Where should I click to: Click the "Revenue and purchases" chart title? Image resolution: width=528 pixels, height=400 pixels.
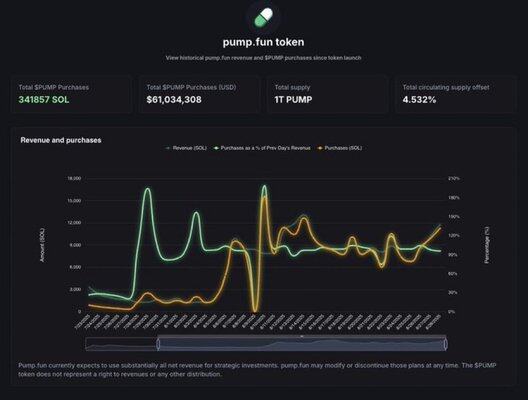61,140
